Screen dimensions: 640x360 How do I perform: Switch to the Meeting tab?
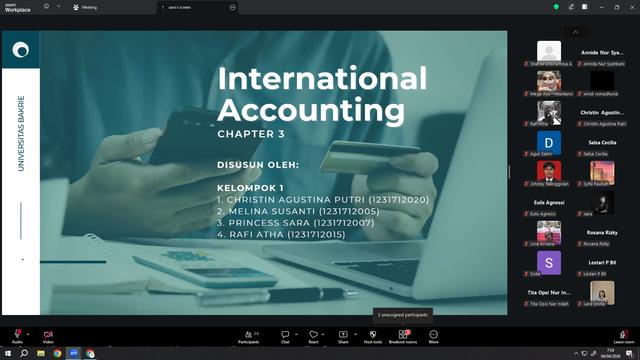click(85, 7)
